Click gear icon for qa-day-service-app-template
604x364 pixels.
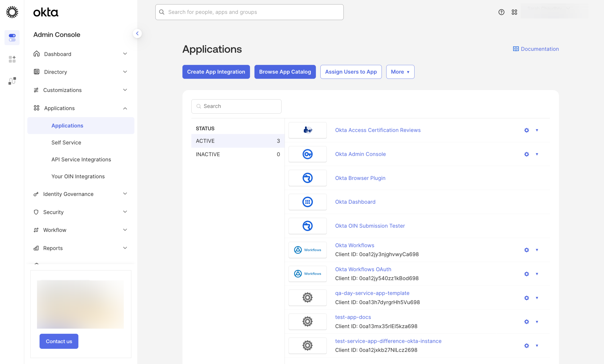tap(526, 298)
